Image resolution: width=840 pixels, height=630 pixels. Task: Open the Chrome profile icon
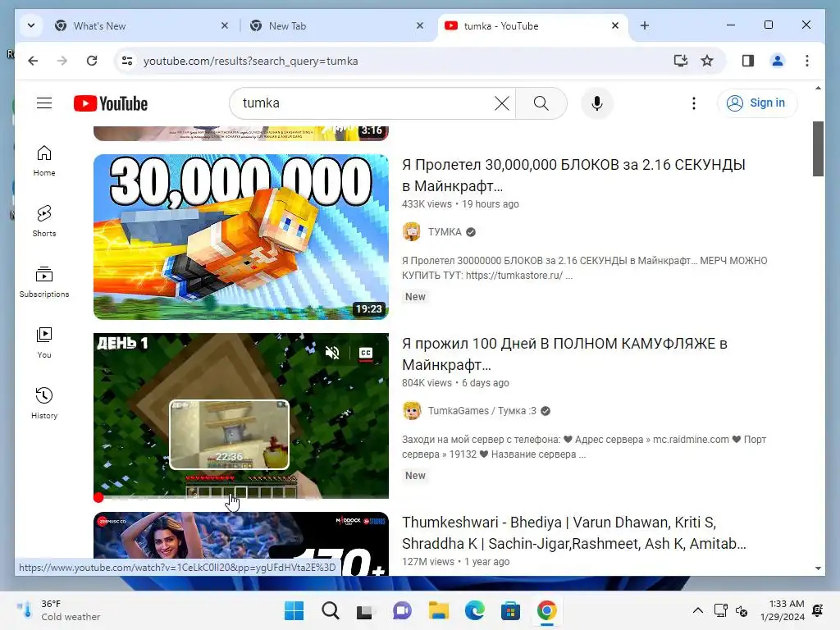(778, 61)
